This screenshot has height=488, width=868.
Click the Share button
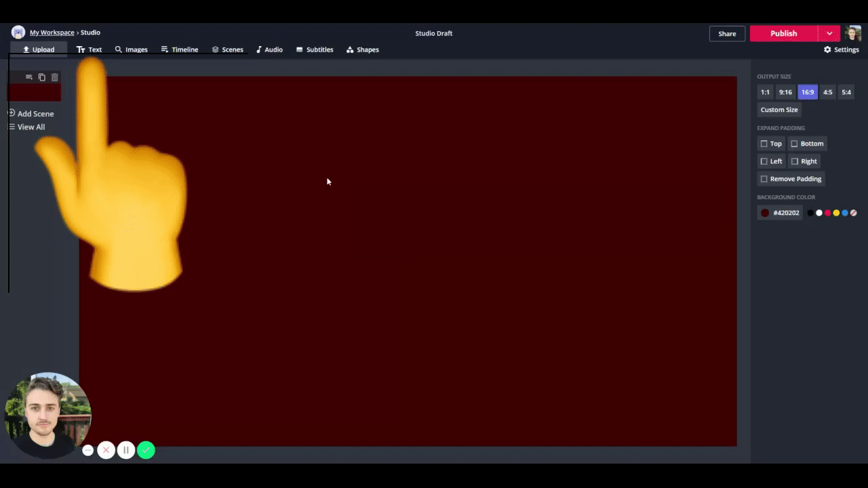pos(727,33)
